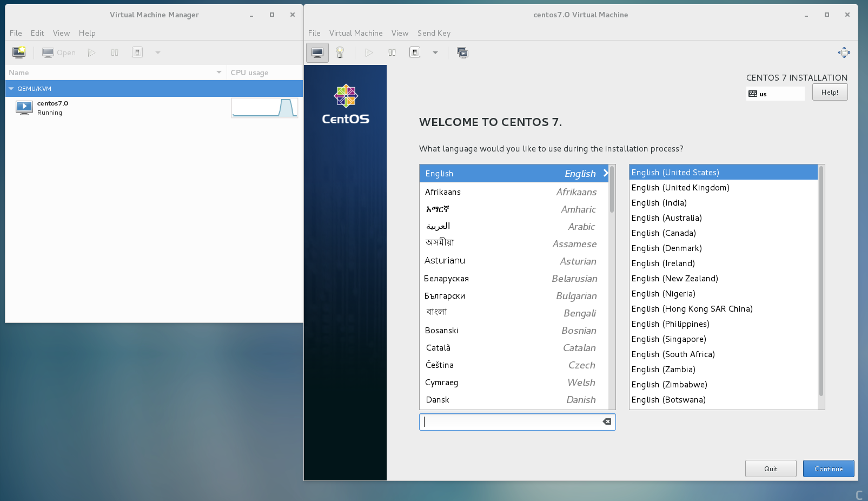This screenshot has width=868, height=501.
Task: Select English (United Kingdom) locale
Action: [x=724, y=187]
